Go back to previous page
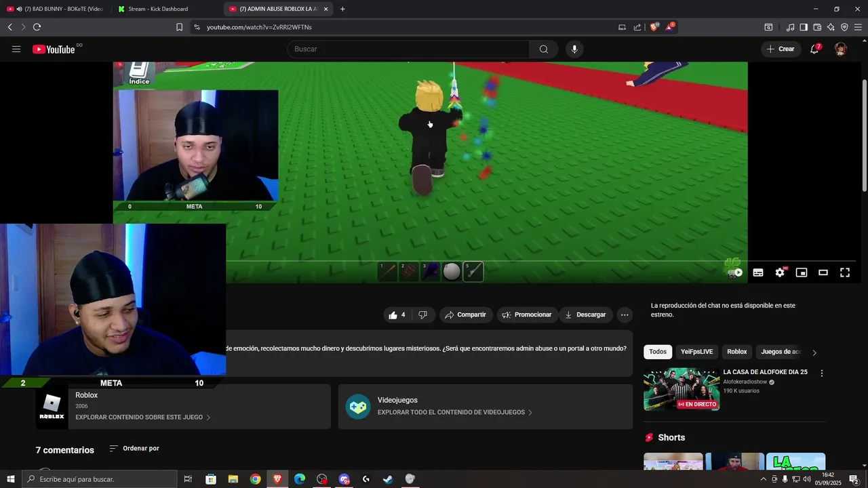The height and width of the screenshot is (488, 868). click(9, 27)
